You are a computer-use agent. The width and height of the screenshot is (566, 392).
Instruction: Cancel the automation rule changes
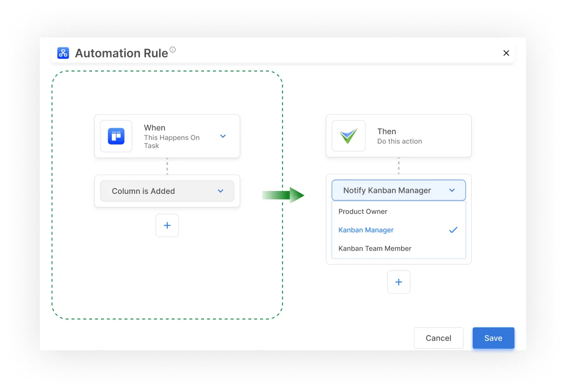[438, 338]
